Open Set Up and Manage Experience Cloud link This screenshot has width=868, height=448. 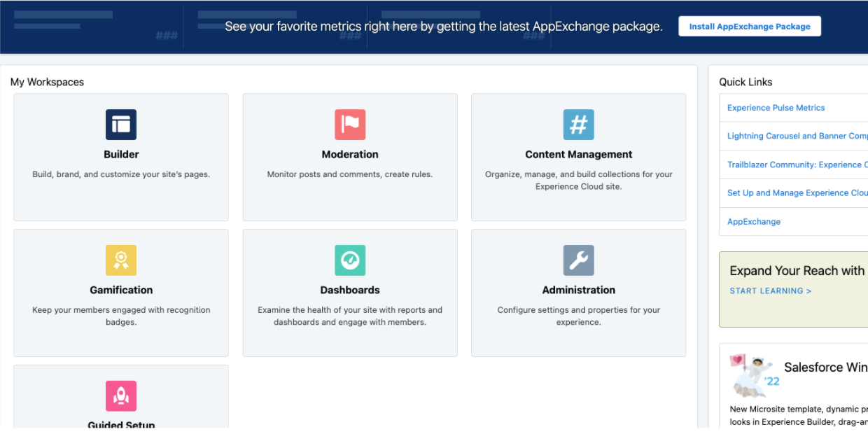point(797,192)
